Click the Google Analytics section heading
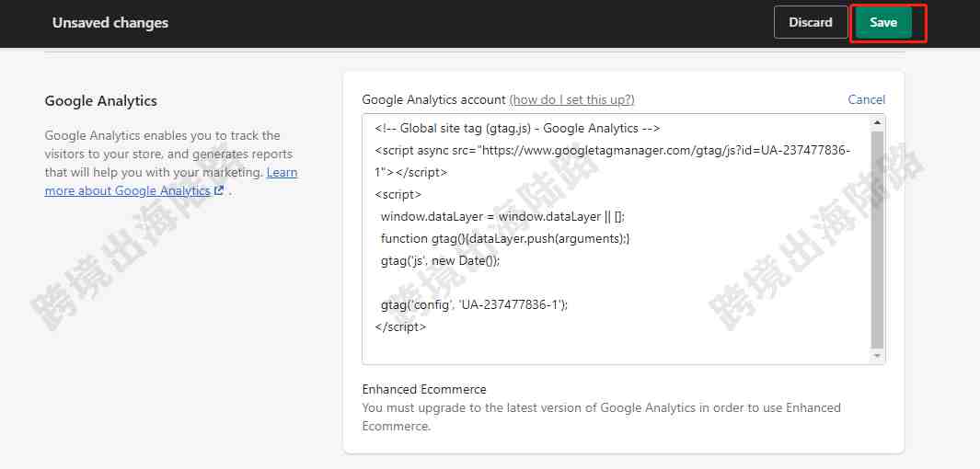The image size is (980, 469). [100, 100]
